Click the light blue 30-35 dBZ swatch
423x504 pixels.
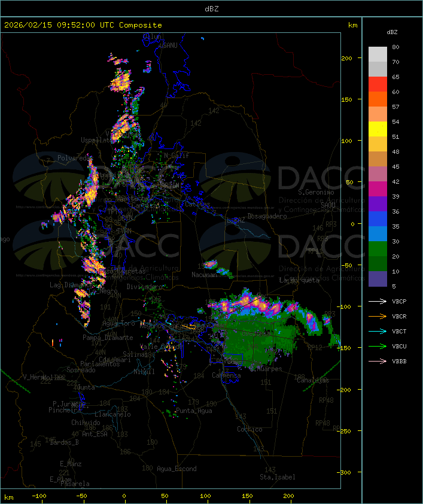[x=378, y=233]
